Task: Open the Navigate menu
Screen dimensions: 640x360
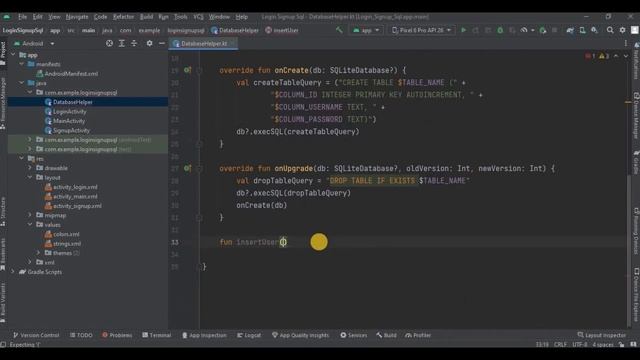Action: 77,17
